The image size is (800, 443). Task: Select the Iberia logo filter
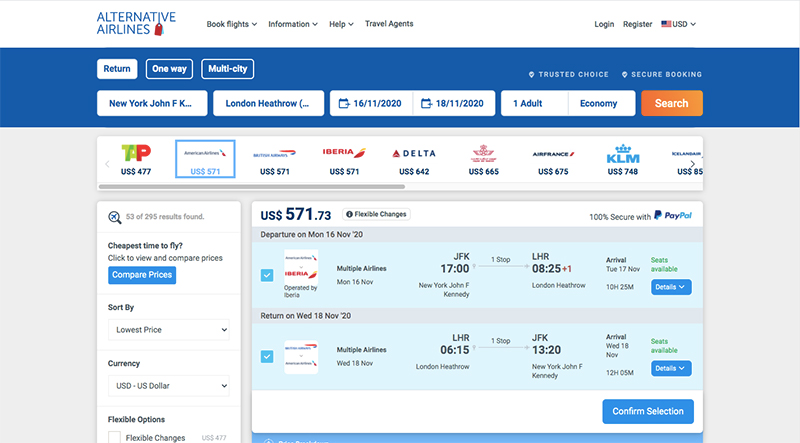pos(344,152)
